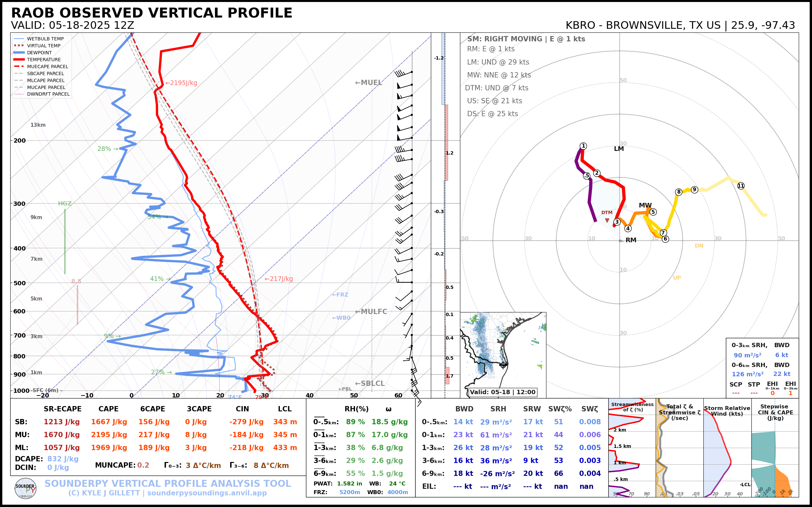Click the SounderPy logo icon
This screenshot has width=812, height=507.
coord(25,488)
